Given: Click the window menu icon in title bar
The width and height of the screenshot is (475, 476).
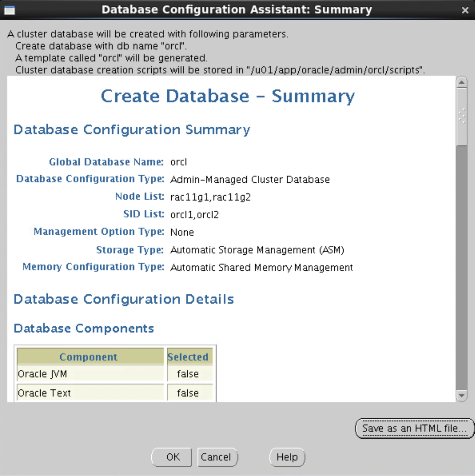Looking at the screenshot, I should [x=9, y=10].
